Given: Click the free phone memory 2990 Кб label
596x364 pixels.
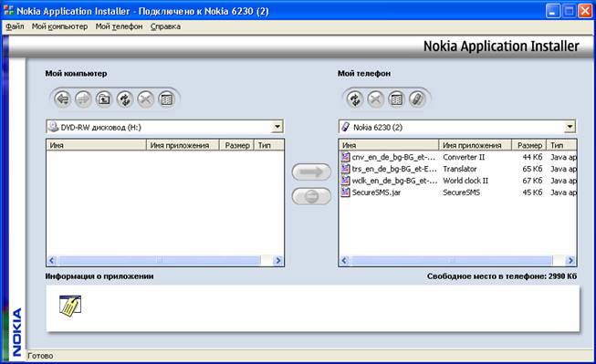Looking at the screenshot, I should click(x=502, y=276).
